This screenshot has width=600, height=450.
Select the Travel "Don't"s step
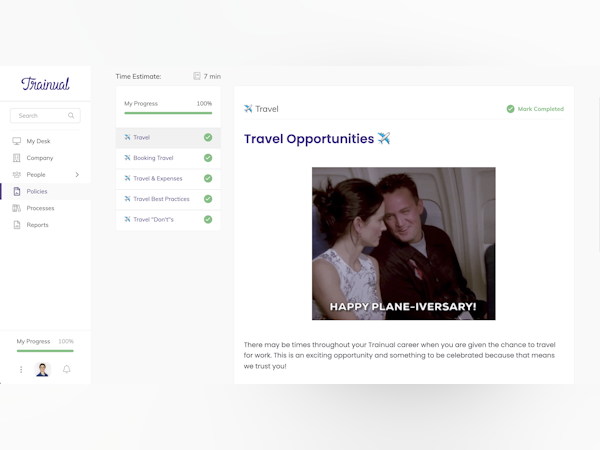[x=168, y=220]
